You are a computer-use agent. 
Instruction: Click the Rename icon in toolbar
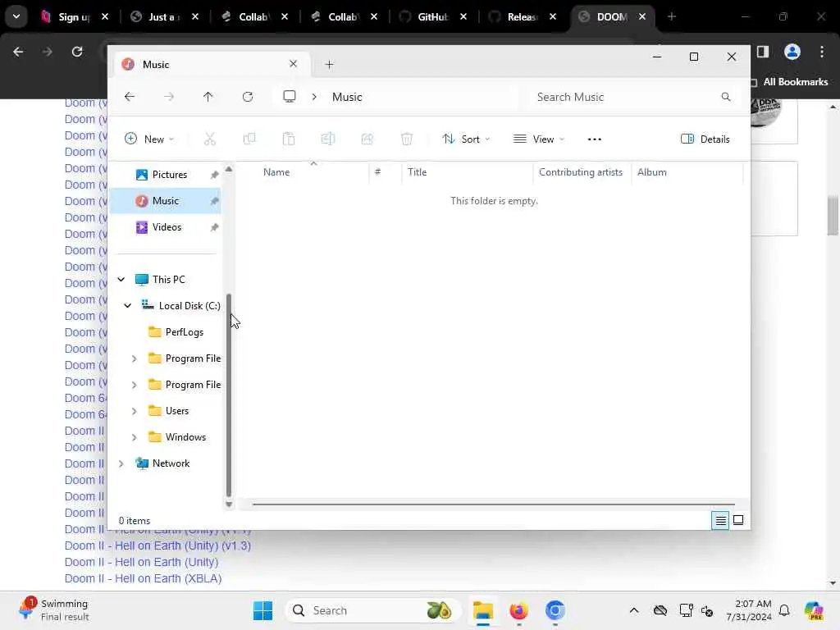[328, 139]
